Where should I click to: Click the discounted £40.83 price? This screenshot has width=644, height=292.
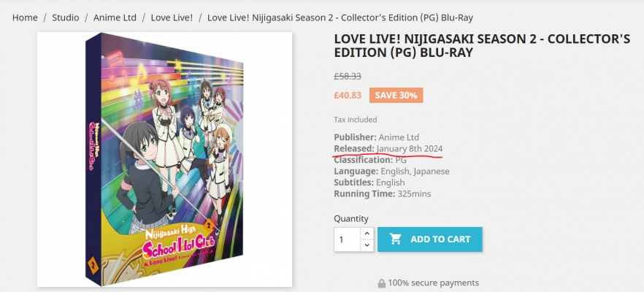348,95
